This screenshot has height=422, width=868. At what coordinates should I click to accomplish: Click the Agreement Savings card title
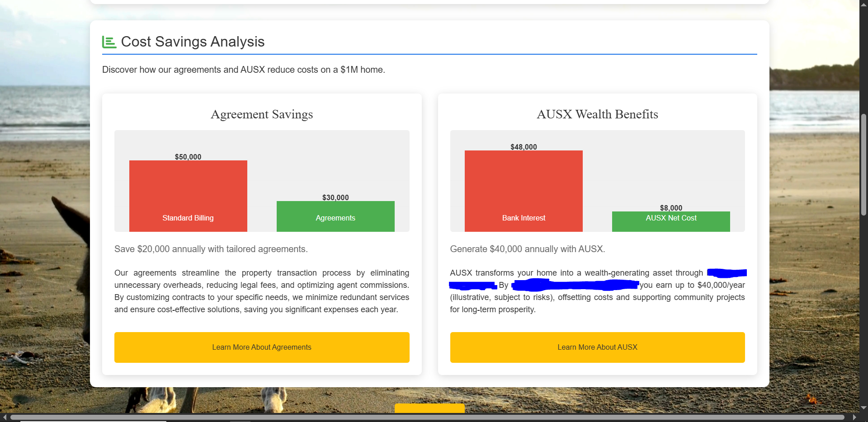click(x=262, y=114)
